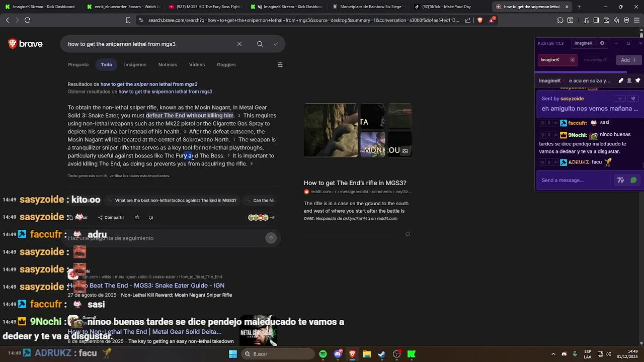Click the Compartir share button
644x362 pixels.
click(111, 218)
